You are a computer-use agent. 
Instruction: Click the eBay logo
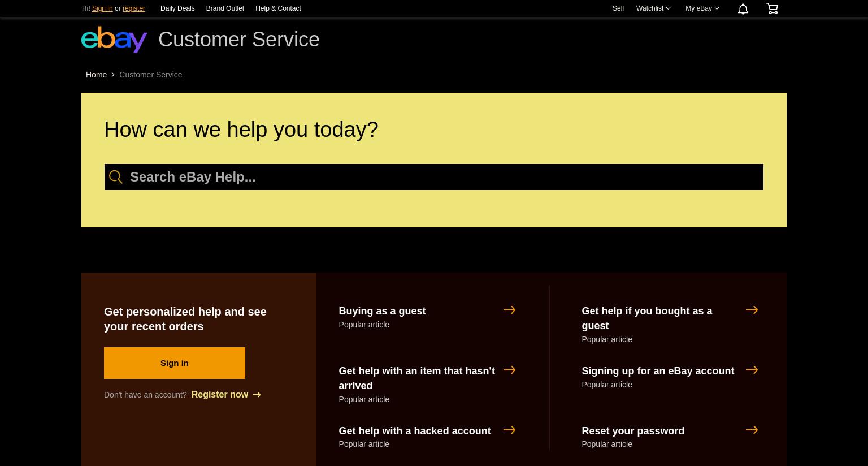114,40
